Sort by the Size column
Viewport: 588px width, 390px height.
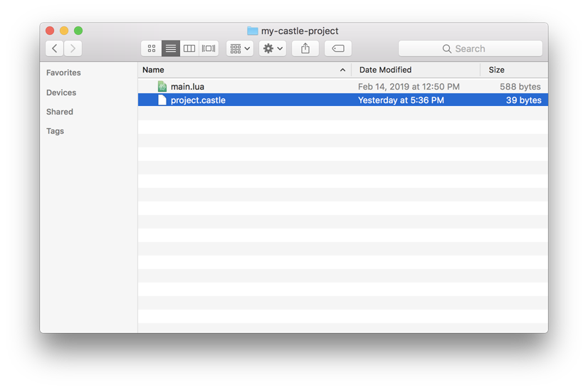pyautogui.click(x=514, y=70)
